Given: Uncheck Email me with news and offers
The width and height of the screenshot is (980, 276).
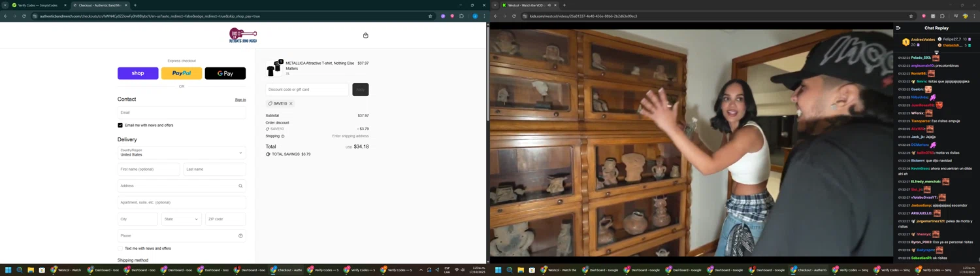Looking at the screenshot, I should click(x=120, y=125).
